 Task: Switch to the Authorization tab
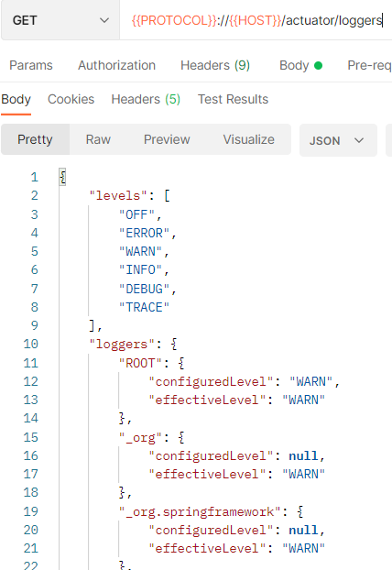(116, 65)
